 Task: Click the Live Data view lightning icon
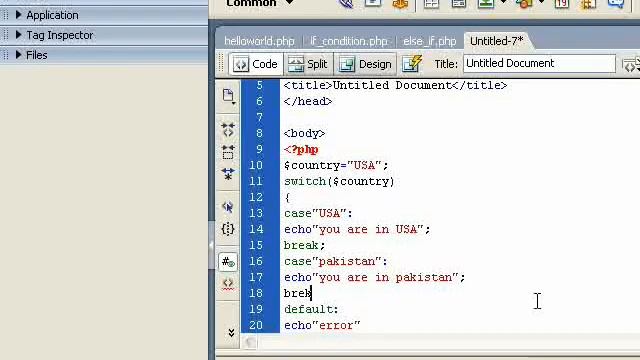pos(412,64)
